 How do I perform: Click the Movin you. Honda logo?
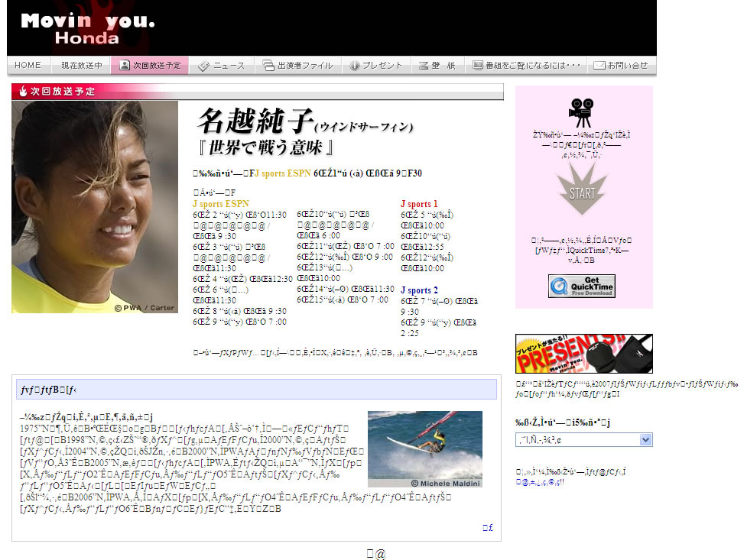pos(86,28)
